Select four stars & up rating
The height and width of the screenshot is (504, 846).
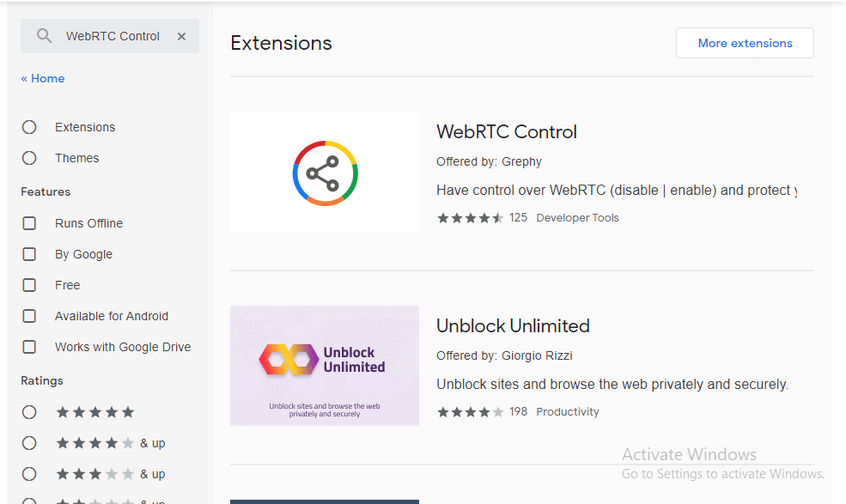click(x=29, y=443)
